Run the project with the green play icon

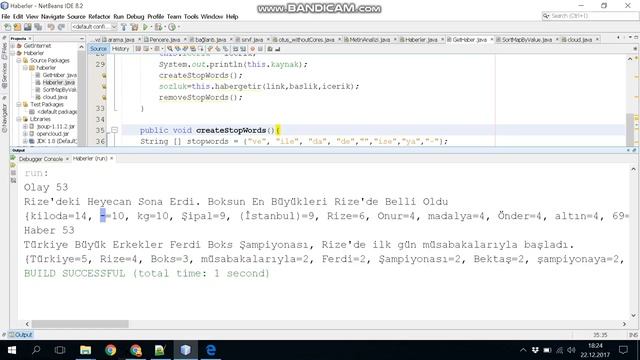pos(145,27)
